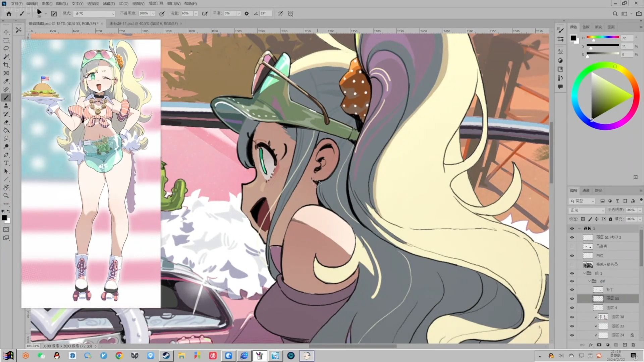Toggle lock all for the layer
Viewport: 644px width, 362px height.
point(610,219)
